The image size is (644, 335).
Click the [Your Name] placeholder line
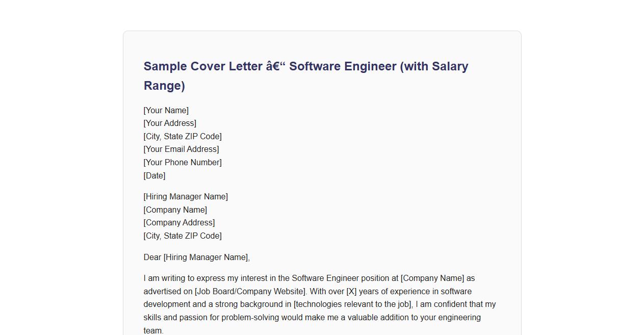166,111
